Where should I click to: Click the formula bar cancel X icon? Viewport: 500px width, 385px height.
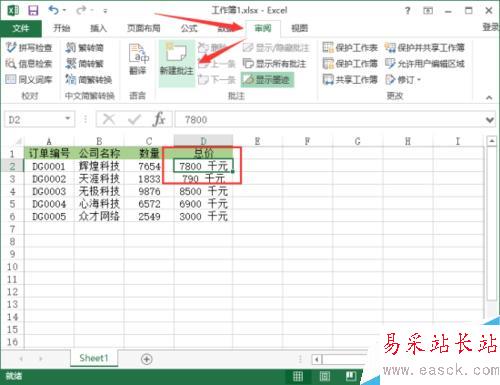109,119
